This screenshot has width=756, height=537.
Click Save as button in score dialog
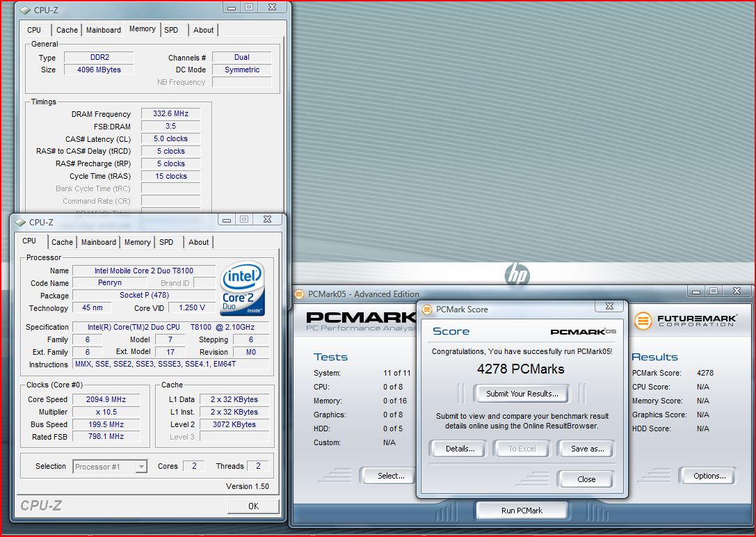(x=587, y=449)
